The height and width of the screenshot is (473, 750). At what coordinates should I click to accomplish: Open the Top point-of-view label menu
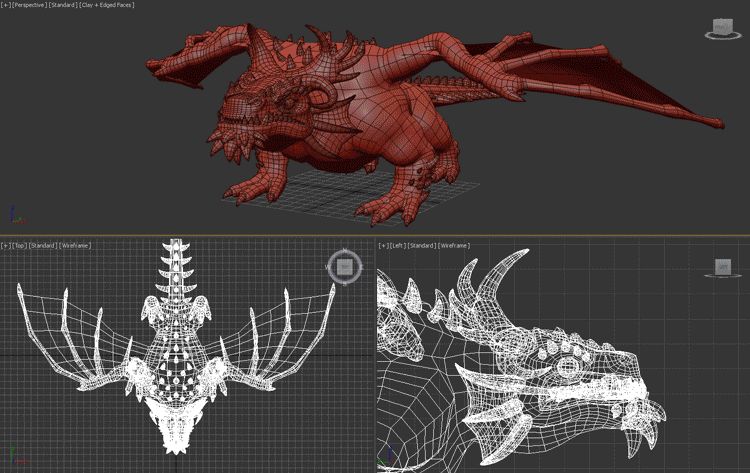coord(19,245)
